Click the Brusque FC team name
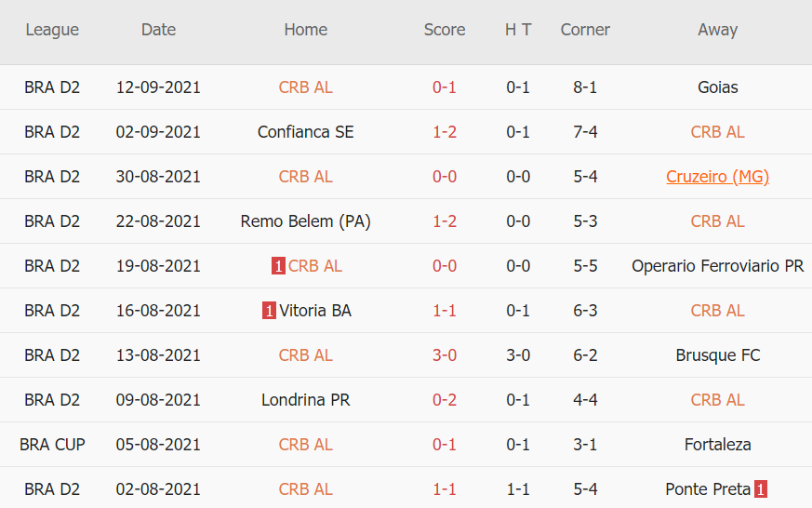The image size is (812, 508). [x=717, y=355]
